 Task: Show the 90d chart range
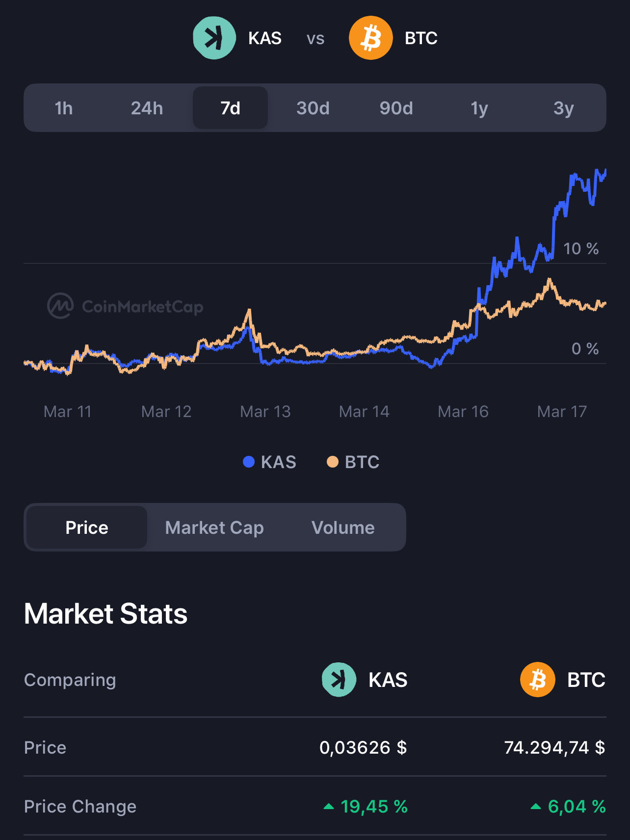tap(396, 108)
